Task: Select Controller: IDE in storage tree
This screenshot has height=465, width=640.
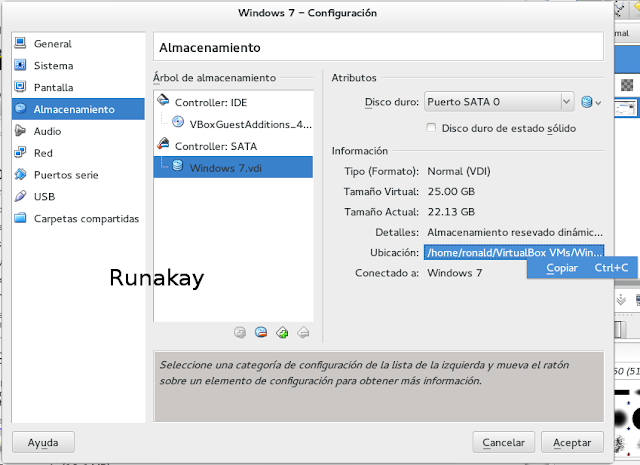Action: tap(233, 102)
